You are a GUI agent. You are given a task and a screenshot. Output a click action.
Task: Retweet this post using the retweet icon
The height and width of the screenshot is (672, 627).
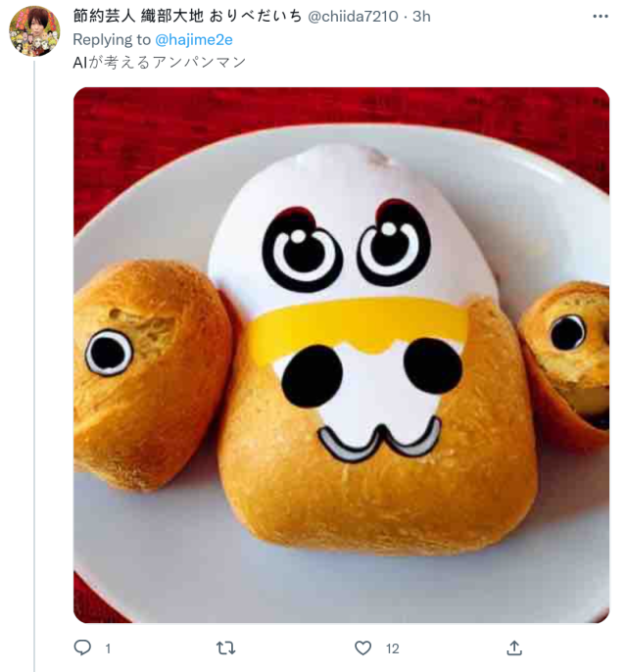click(224, 648)
